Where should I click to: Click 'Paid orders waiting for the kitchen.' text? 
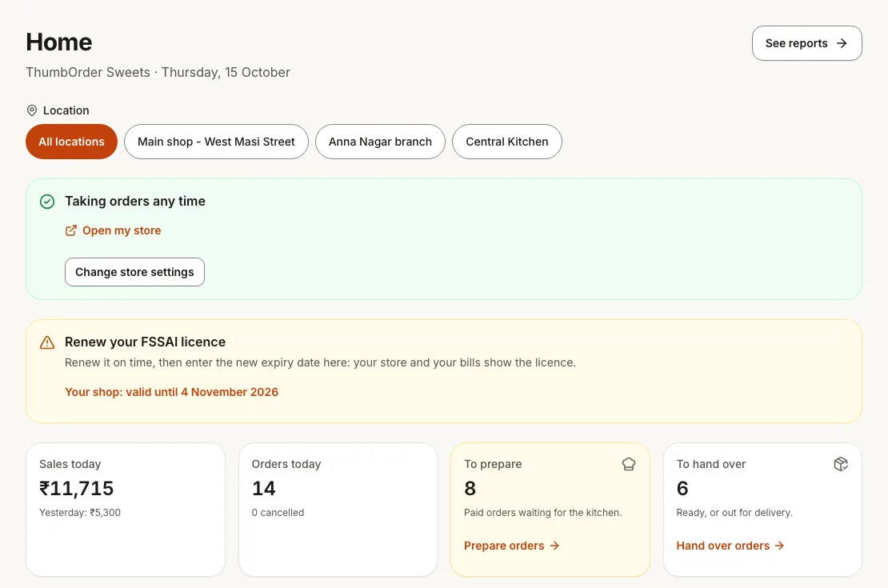coord(542,513)
